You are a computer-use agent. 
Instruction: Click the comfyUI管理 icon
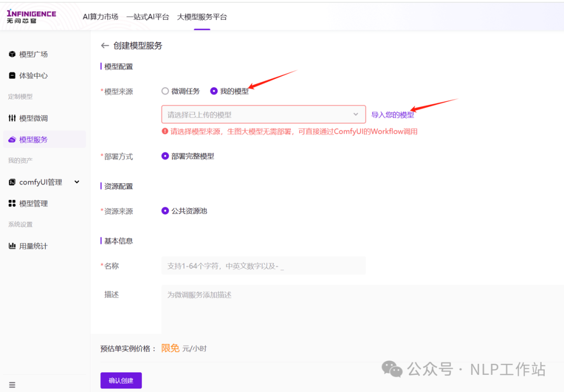tap(12, 182)
